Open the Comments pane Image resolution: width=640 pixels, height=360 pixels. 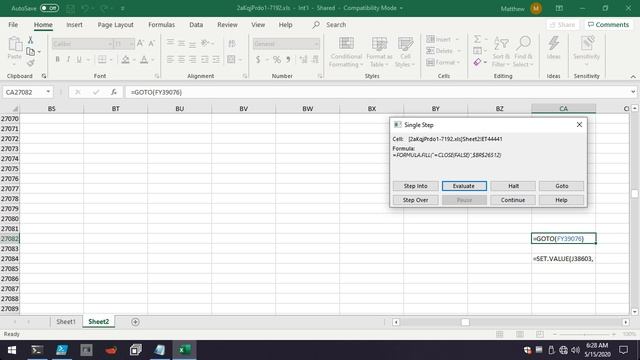point(608,24)
